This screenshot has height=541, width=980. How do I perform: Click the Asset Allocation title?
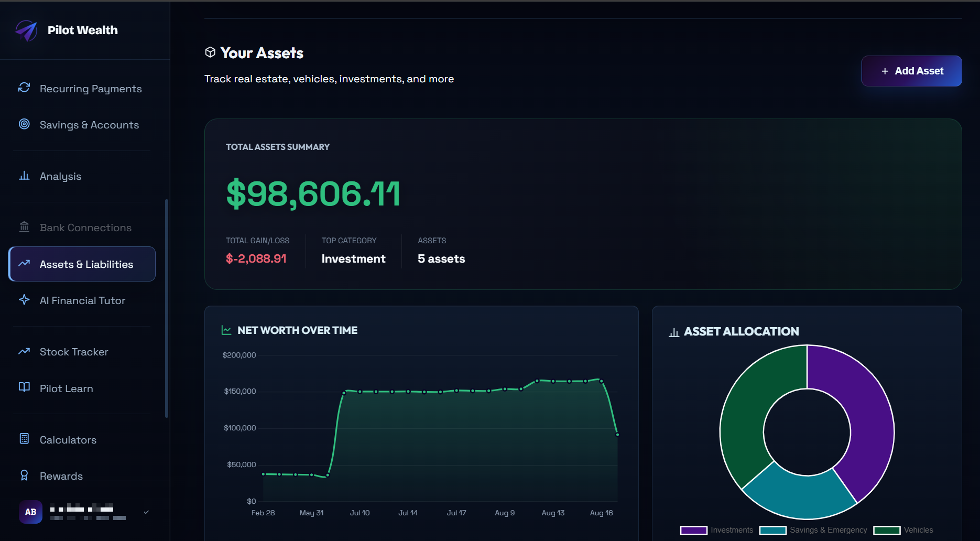(742, 331)
